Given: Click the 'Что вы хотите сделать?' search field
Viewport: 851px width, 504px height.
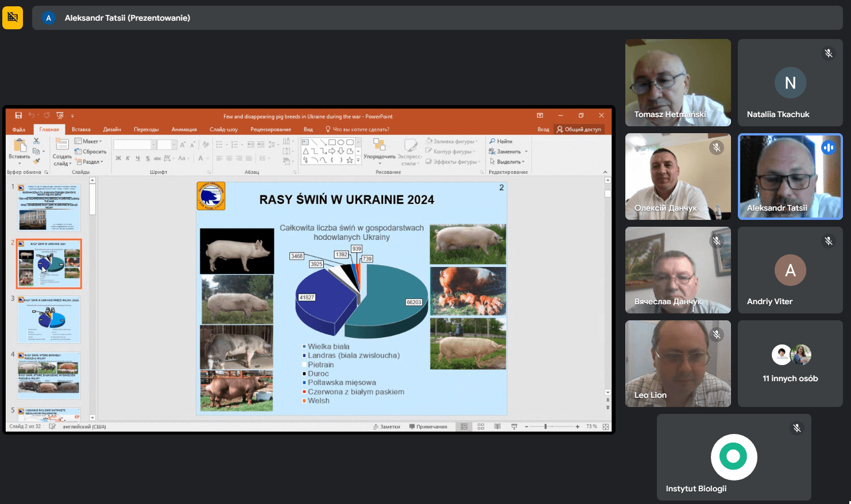Looking at the screenshot, I should tap(358, 129).
